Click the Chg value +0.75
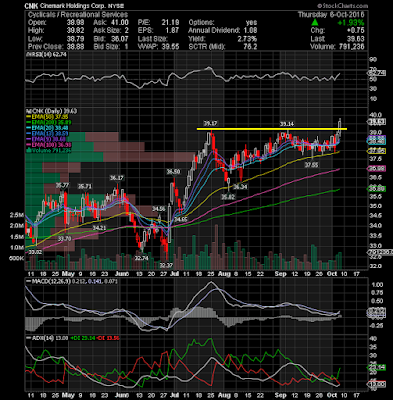The width and height of the screenshot is (393, 400). [356, 30]
